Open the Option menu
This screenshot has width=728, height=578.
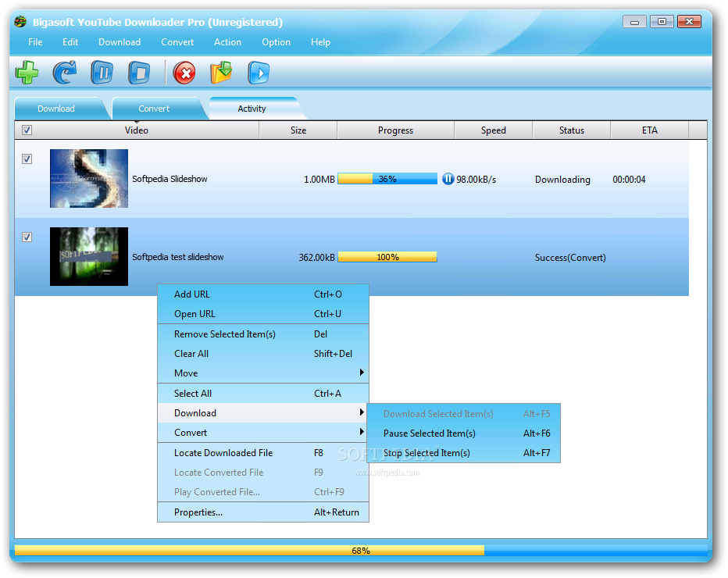tap(277, 41)
